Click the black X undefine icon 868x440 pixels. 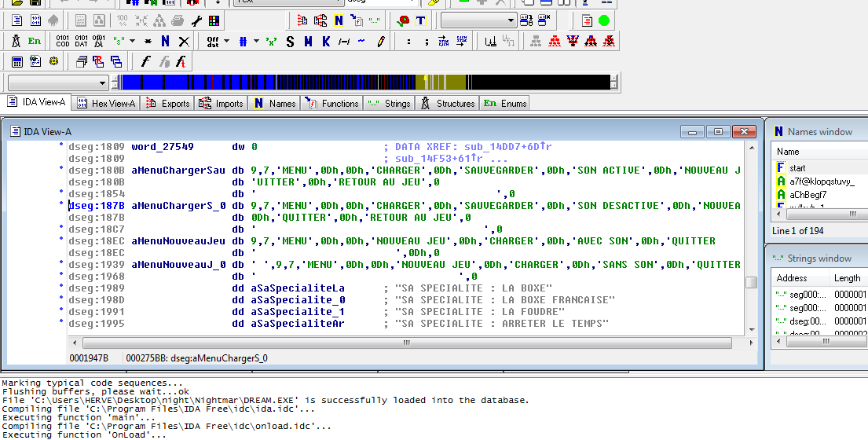point(184,42)
